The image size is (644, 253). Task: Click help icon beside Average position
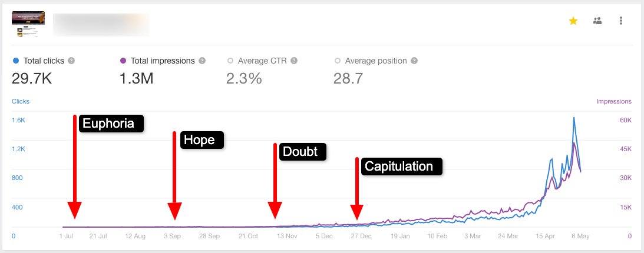pyautogui.click(x=414, y=61)
